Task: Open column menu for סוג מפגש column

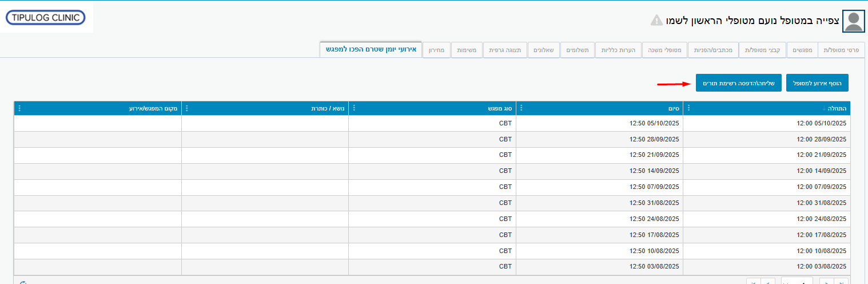Action: point(353,108)
